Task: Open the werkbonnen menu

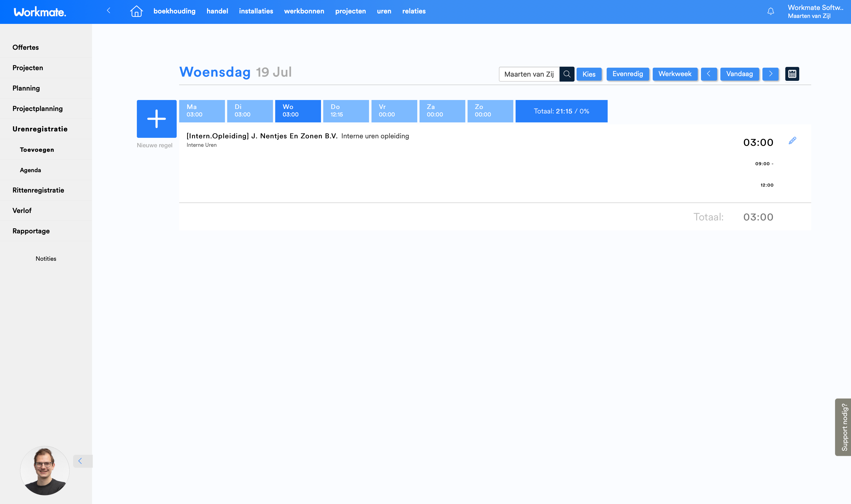Action: [304, 11]
